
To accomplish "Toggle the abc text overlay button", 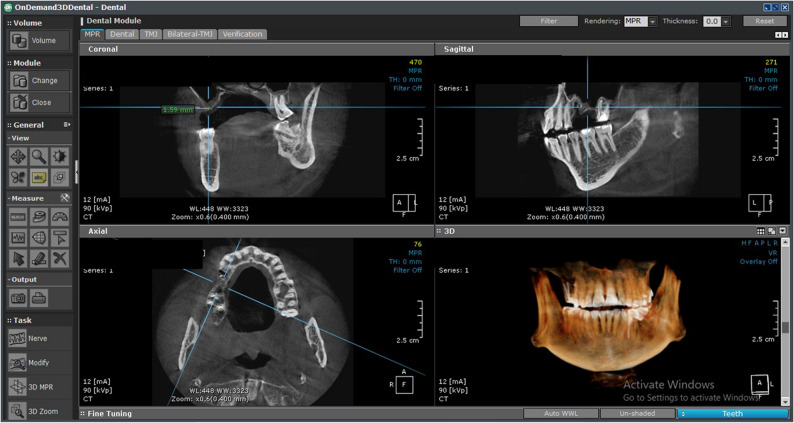I will 39,177.
